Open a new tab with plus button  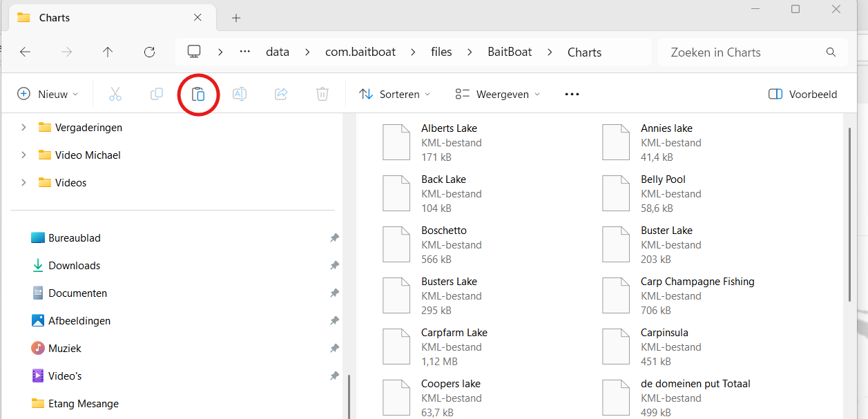[x=236, y=18]
